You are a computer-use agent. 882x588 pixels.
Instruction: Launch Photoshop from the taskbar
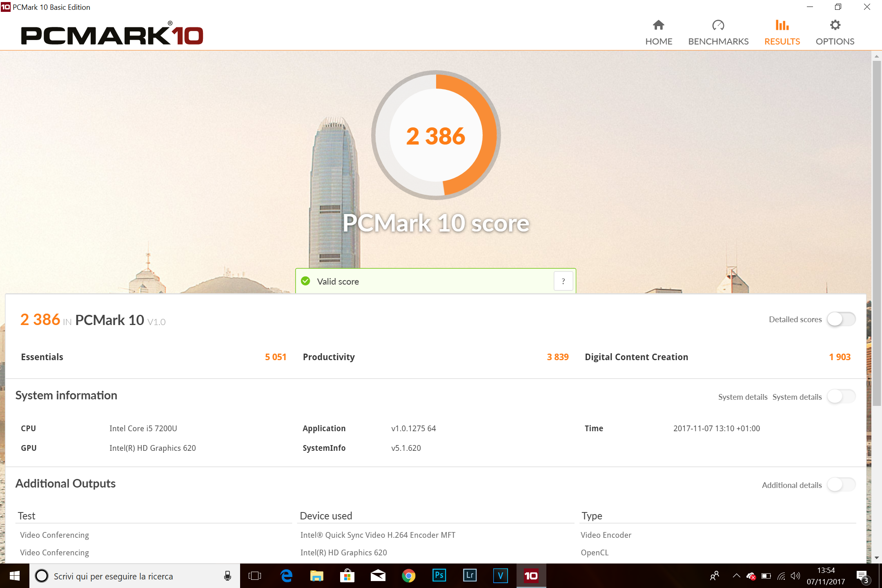[439, 576]
